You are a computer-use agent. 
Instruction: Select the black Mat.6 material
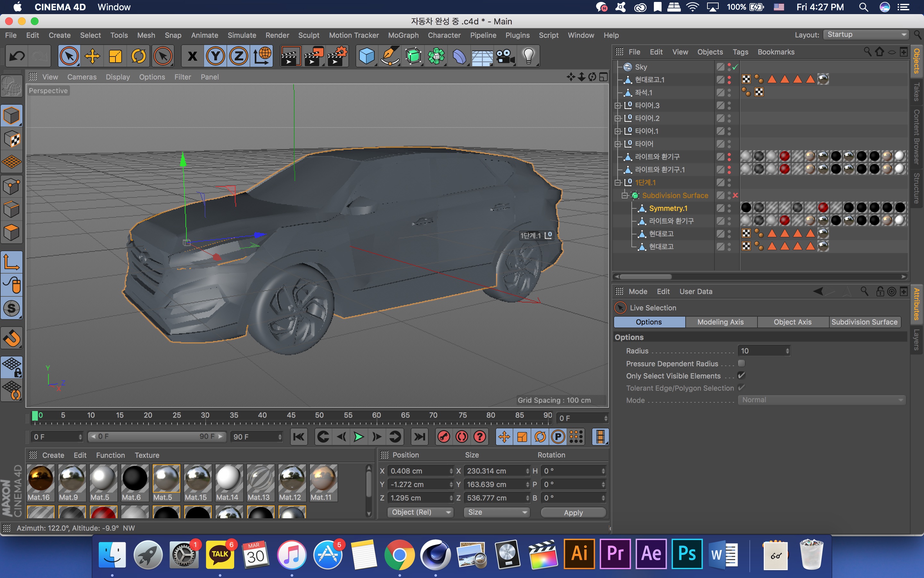[x=135, y=482]
